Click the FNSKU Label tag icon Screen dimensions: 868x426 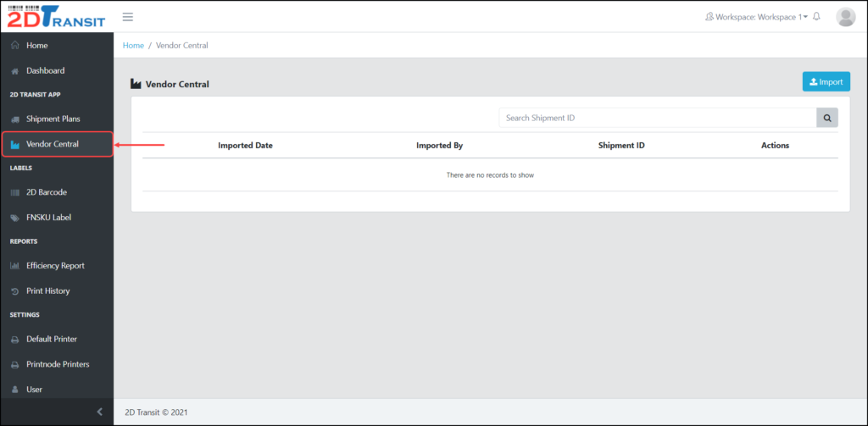click(x=15, y=218)
